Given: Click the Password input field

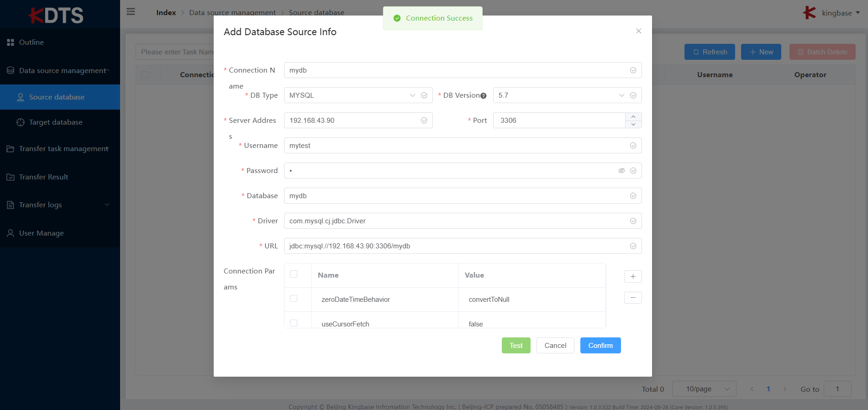Looking at the screenshot, I should [463, 171].
